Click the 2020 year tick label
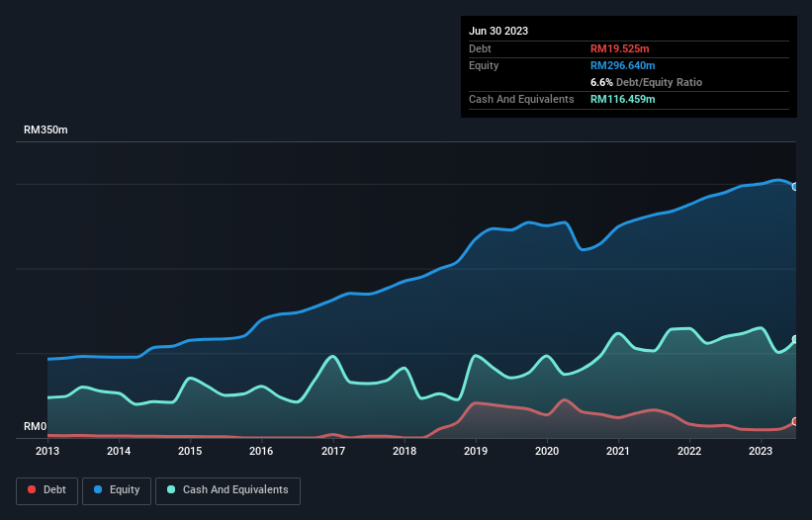Image resolution: width=812 pixels, height=520 pixels. point(547,451)
